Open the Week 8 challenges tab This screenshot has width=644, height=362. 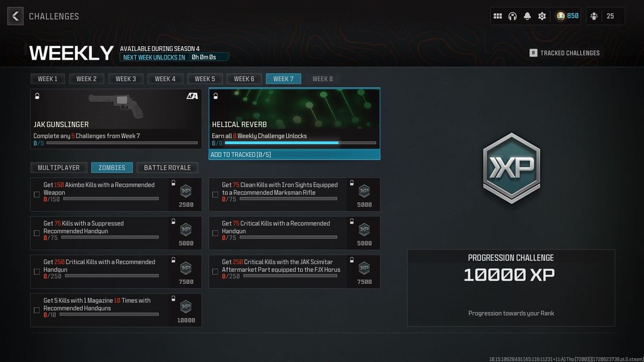pyautogui.click(x=323, y=78)
